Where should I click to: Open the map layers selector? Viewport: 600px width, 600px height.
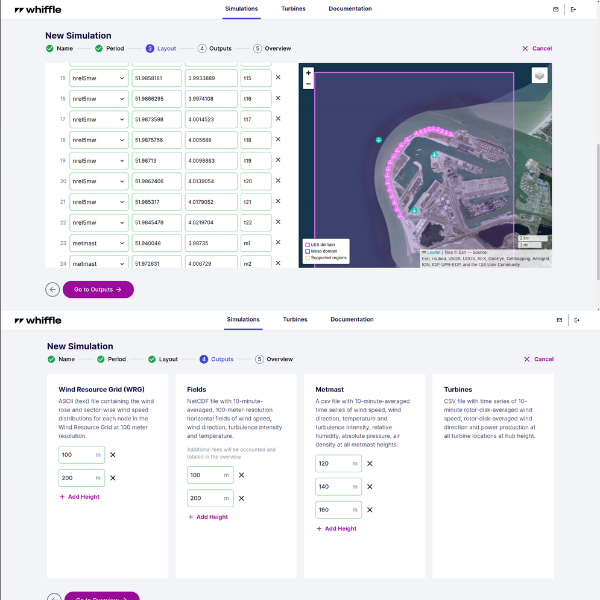tap(540, 75)
